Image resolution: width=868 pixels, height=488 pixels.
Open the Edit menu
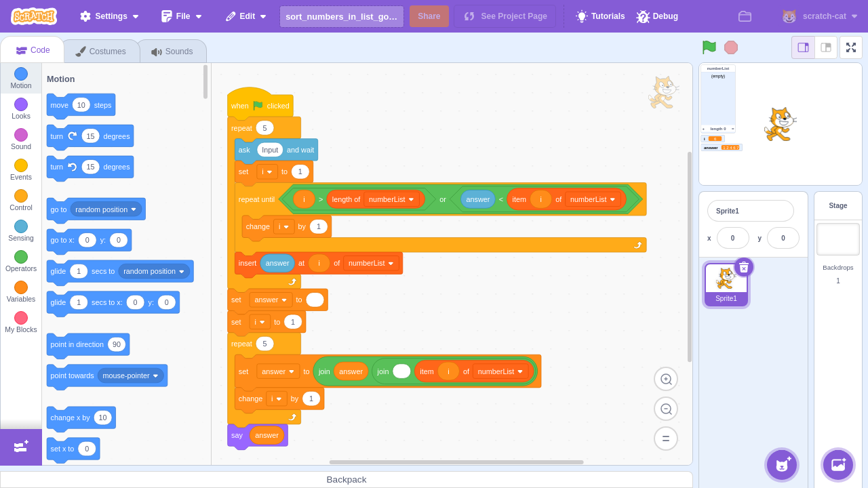(x=246, y=16)
